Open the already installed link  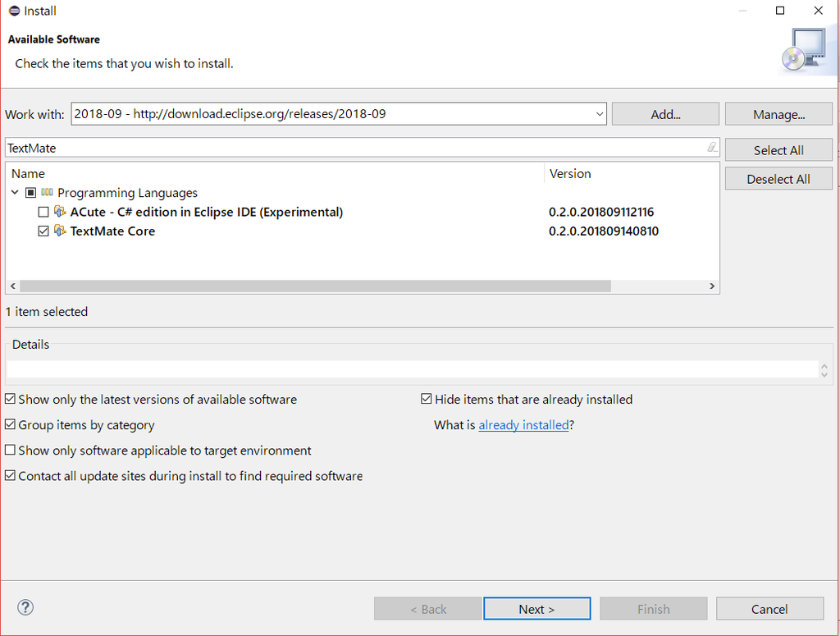(x=523, y=425)
